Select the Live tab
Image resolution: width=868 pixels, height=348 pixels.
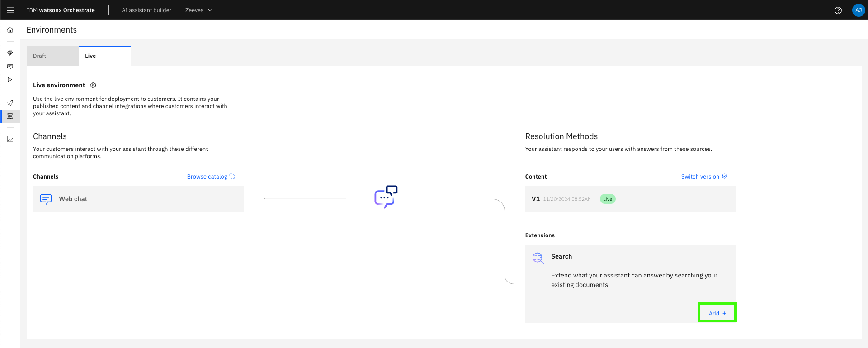(x=104, y=56)
